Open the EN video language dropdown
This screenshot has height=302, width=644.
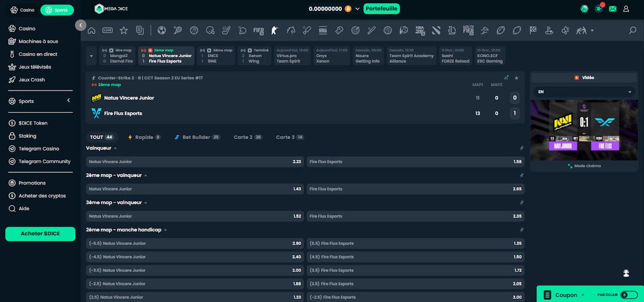[584, 92]
